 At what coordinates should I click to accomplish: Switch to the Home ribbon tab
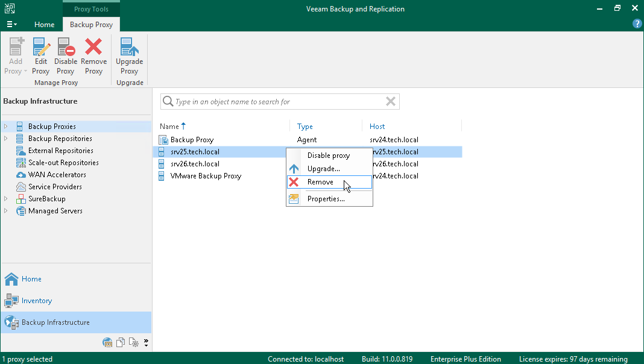click(44, 25)
